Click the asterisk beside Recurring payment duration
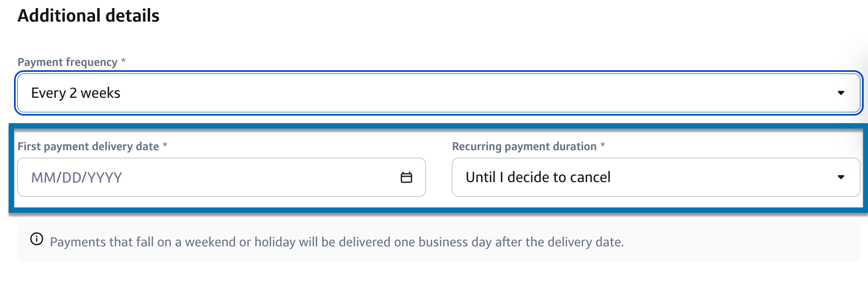The image size is (868, 282). coord(602,145)
